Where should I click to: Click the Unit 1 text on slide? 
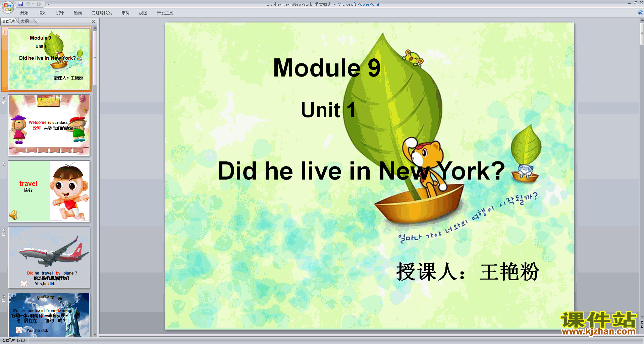pyautogui.click(x=328, y=110)
